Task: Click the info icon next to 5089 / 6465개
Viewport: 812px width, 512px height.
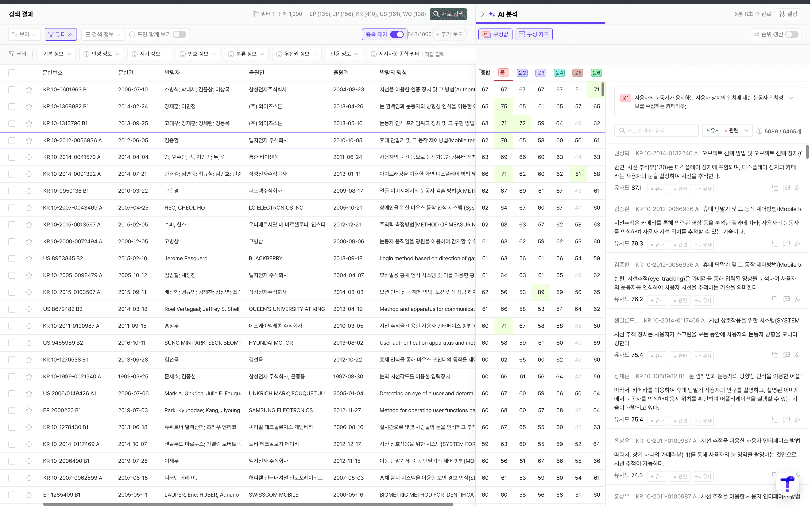Action: point(759,131)
